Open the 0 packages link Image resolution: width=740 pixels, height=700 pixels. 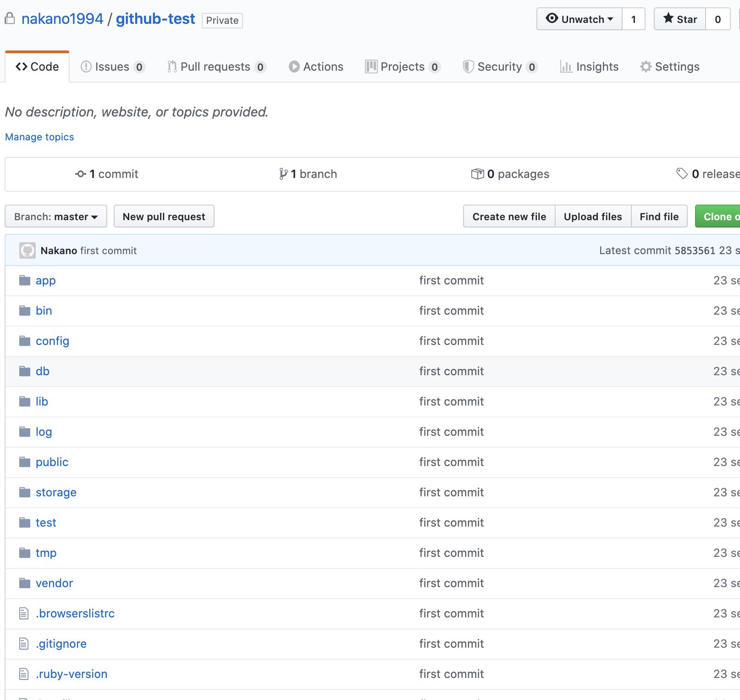(x=510, y=174)
